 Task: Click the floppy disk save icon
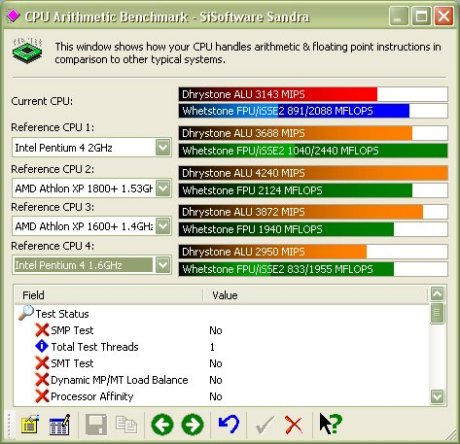[96, 425]
